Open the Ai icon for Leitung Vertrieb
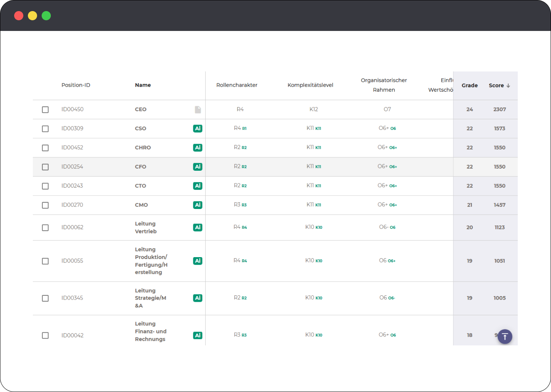The width and height of the screenshot is (551, 392). point(198,227)
